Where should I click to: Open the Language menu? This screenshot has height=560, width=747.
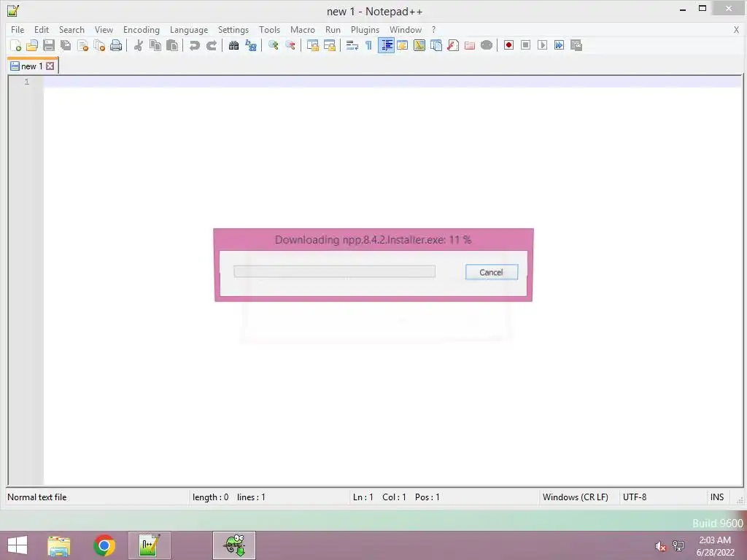[189, 29]
